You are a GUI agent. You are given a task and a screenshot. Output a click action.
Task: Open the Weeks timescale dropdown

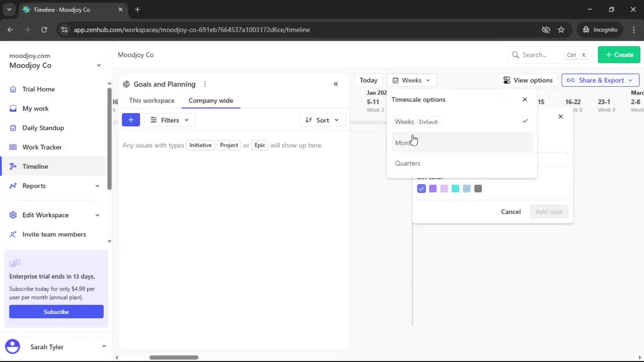pos(412,80)
